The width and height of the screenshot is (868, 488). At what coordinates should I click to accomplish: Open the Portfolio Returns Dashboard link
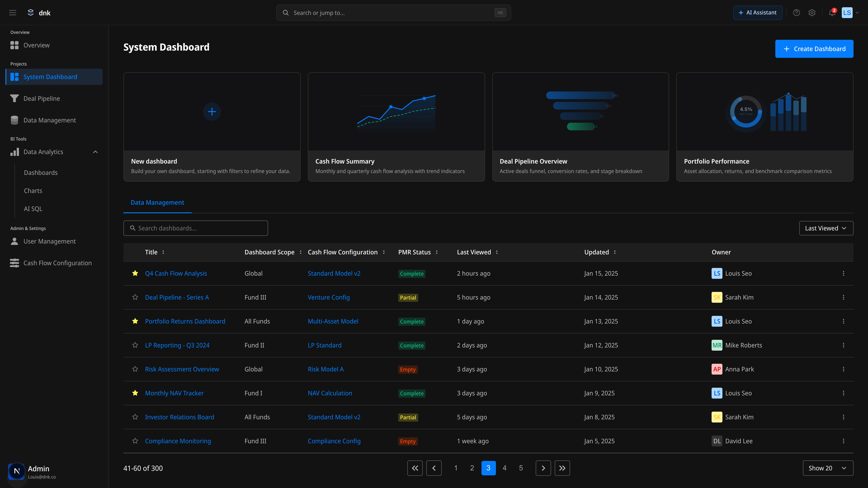[x=185, y=321]
